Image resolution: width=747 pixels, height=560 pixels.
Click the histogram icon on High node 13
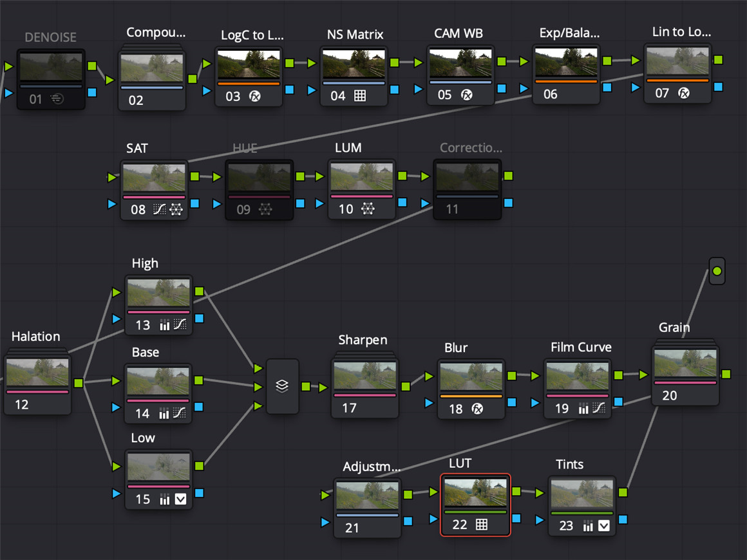[165, 325]
